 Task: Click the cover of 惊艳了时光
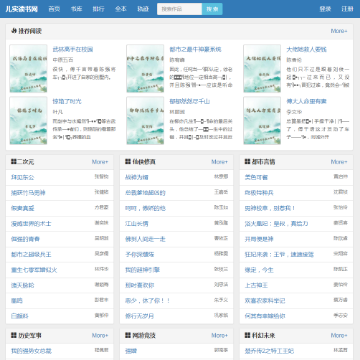[x=28, y=120]
